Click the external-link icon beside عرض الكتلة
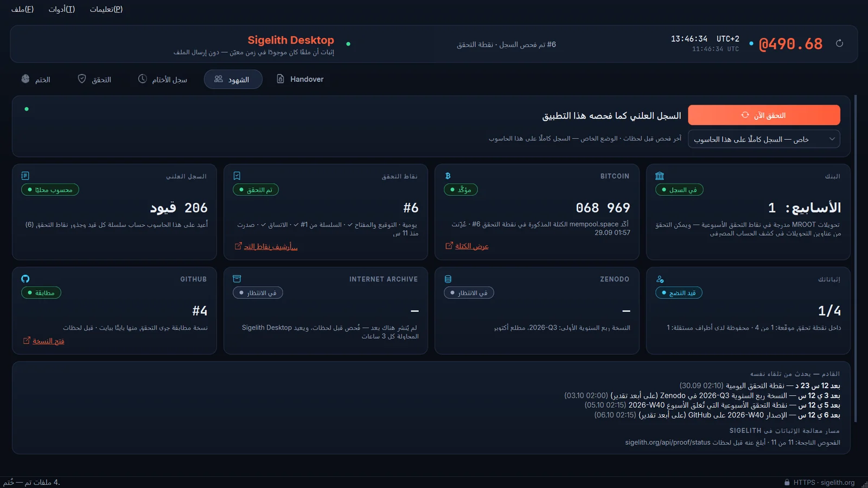Viewport: 868px width, 488px height. [x=449, y=246]
